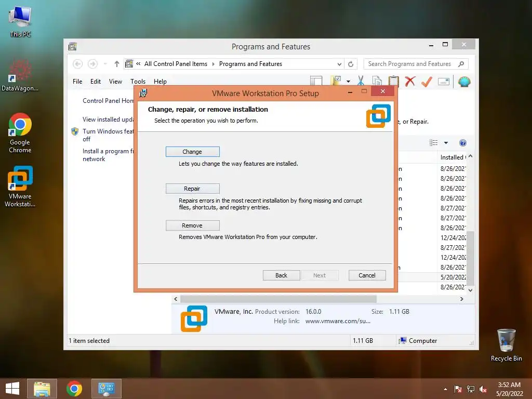Click the Change button in VMware Setup
532x399 pixels.
(x=192, y=152)
